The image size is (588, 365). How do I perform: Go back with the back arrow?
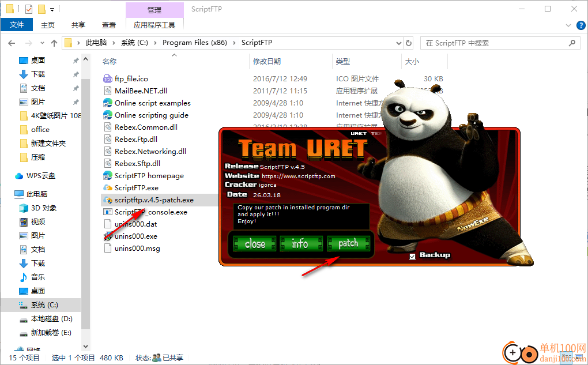click(x=12, y=43)
